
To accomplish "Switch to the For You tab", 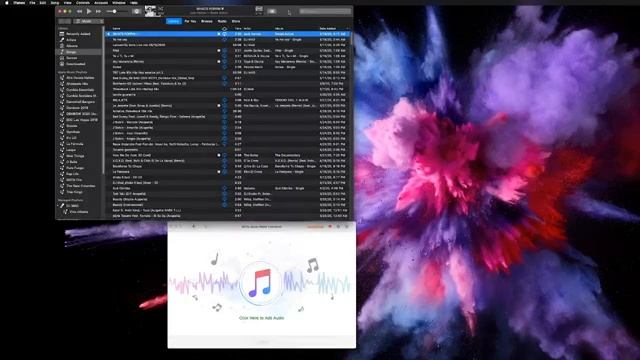I will pyautogui.click(x=190, y=21).
